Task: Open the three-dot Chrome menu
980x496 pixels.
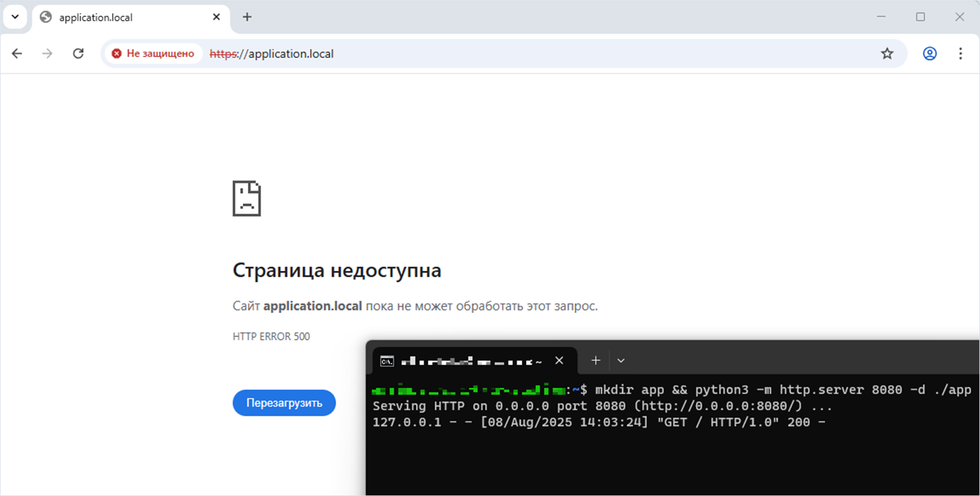Action: point(961,54)
